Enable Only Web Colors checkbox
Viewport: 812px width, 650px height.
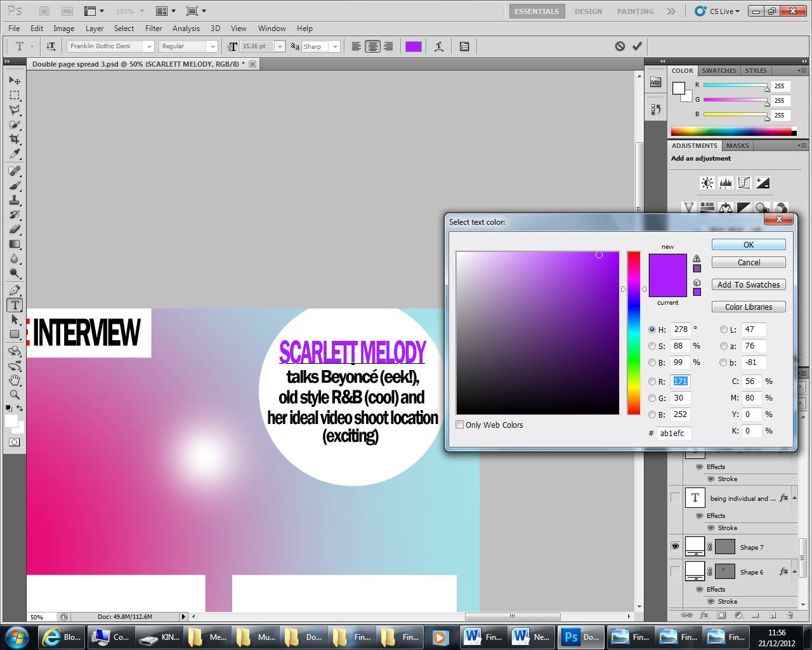tap(460, 425)
